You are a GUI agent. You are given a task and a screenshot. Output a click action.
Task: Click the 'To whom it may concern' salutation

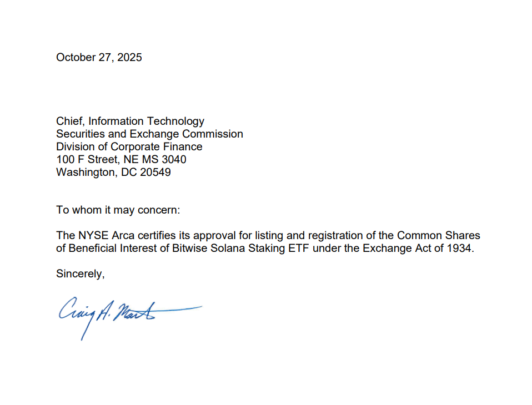[118, 210]
